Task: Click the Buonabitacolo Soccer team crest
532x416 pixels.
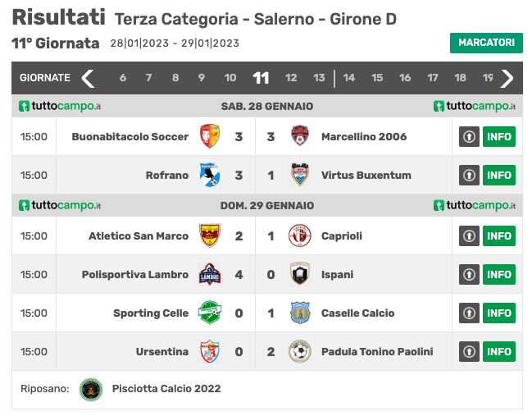Action: point(210,136)
